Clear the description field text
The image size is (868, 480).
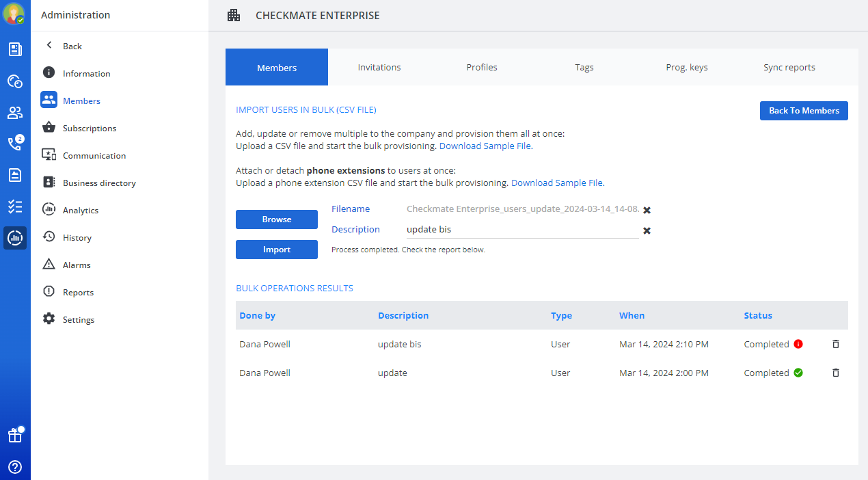647,230
